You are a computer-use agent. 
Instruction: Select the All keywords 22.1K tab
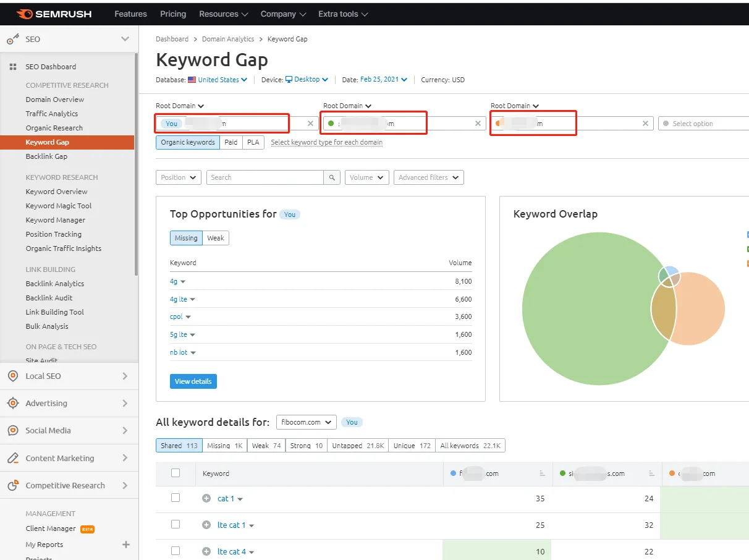[470, 446]
